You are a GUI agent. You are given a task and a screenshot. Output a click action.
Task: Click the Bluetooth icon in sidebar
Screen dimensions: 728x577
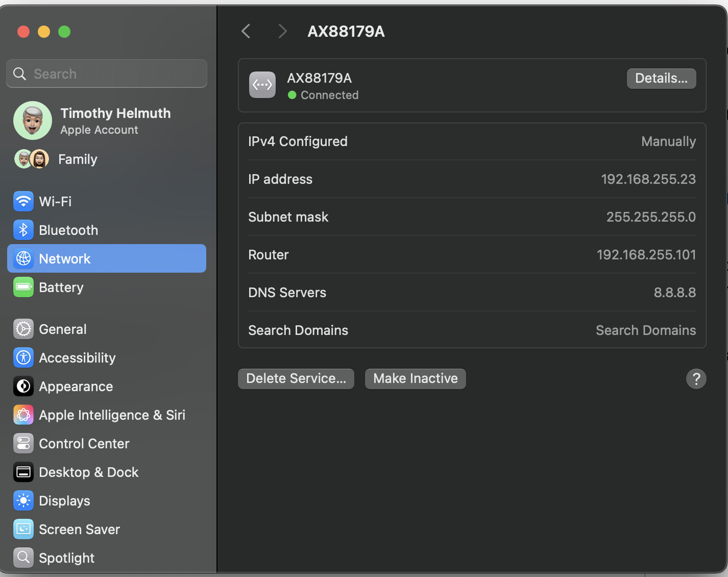pyautogui.click(x=23, y=230)
